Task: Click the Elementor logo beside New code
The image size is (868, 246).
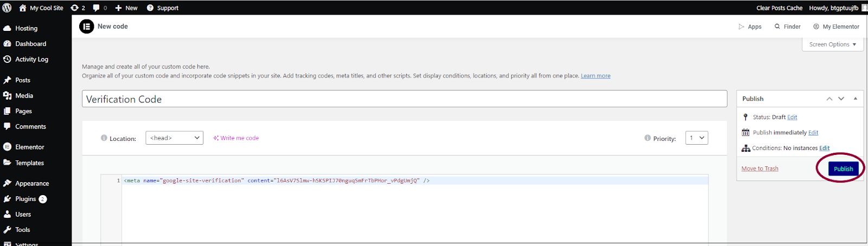Action: pyautogui.click(x=87, y=26)
